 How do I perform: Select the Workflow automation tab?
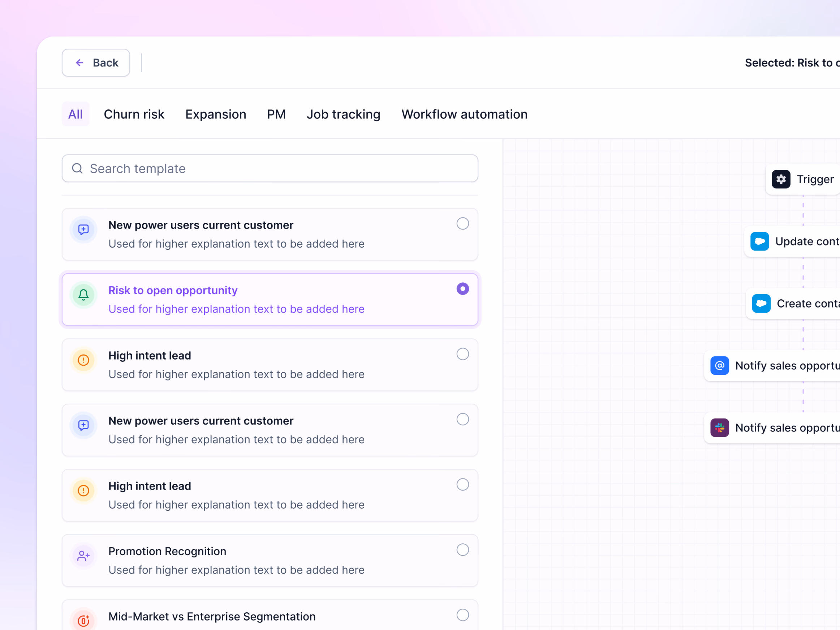(x=464, y=114)
